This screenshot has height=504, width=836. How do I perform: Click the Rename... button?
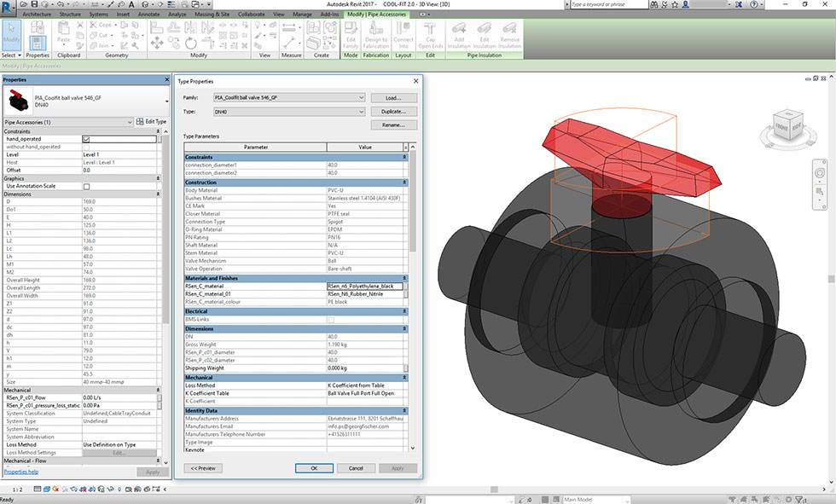(x=393, y=125)
